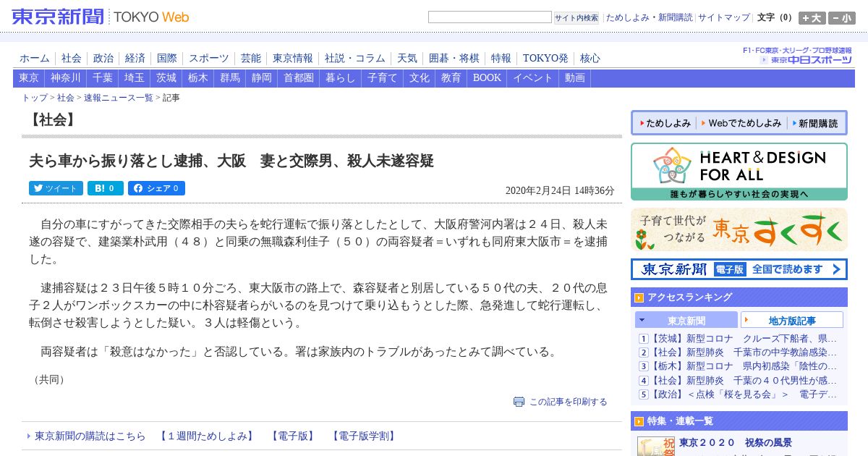The width and height of the screenshot is (868, 456).
Task: Select 子育て in the submenu
Action: [383, 78]
